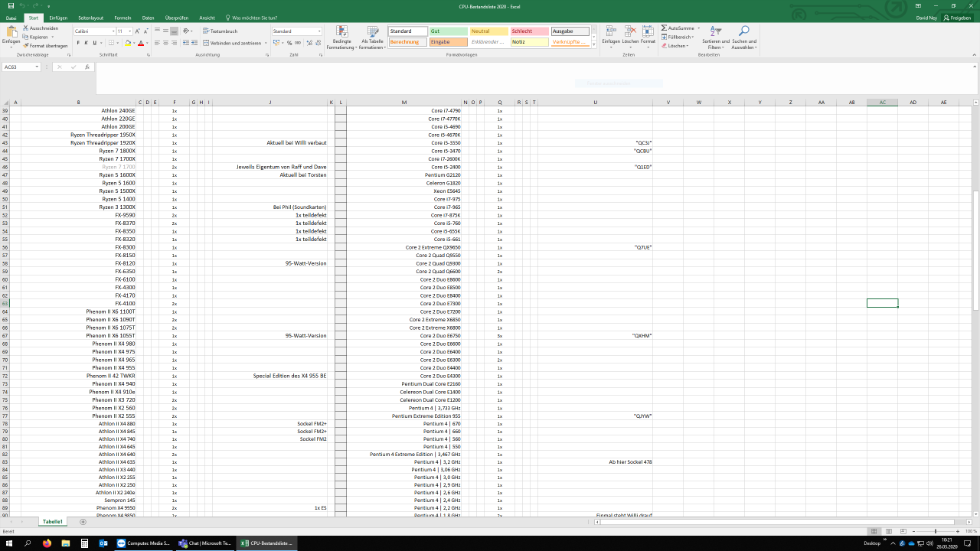Apply the Schlecht cell style
Image resolution: width=980 pixels, height=551 pixels.
point(529,31)
